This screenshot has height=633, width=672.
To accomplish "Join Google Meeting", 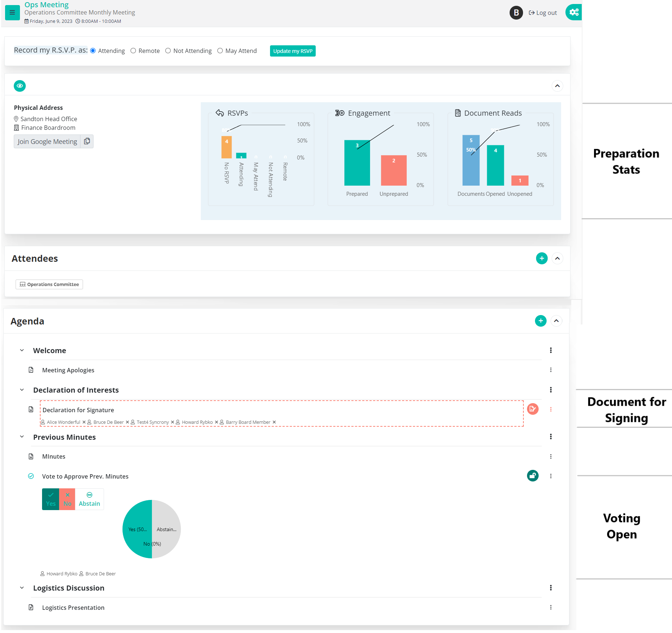I will click(x=47, y=141).
